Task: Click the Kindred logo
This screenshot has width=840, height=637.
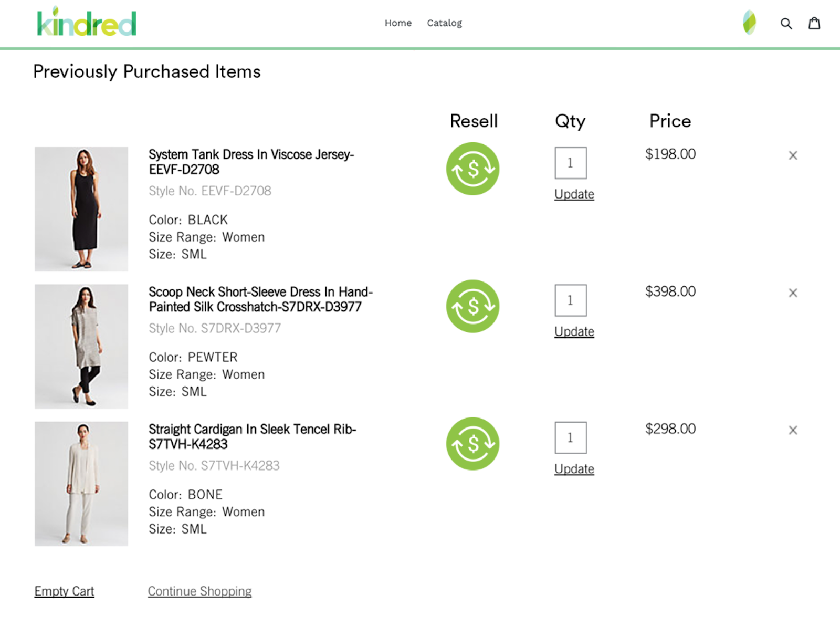Action: click(87, 23)
